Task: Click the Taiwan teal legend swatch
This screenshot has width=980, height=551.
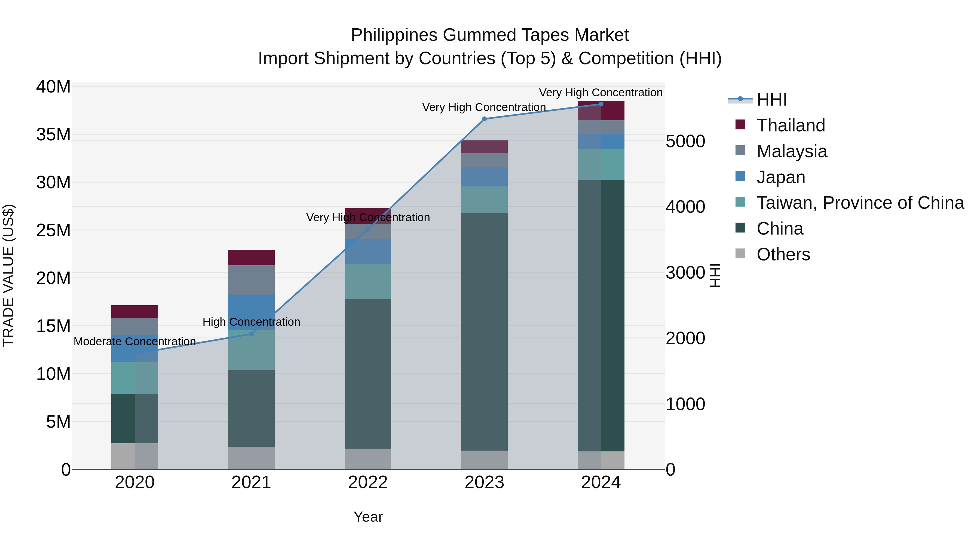Action: tap(740, 202)
